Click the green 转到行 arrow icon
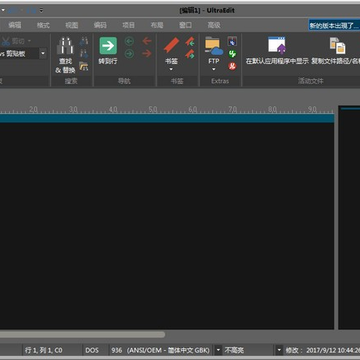The height and width of the screenshot is (360, 360). coord(108,46)
